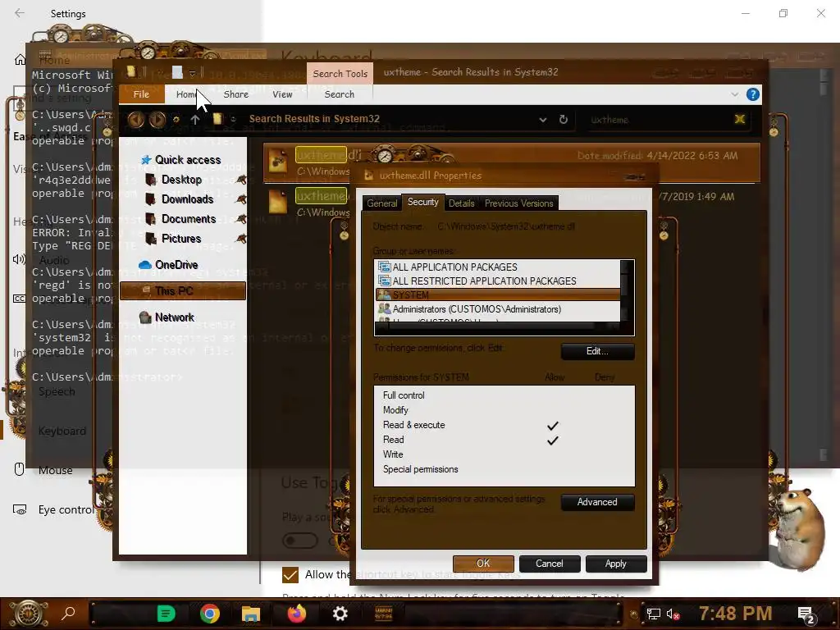Viewport: 840px width, 630px height.
Task: Click the group list vertical scrollbar
Action: (627, 291)
